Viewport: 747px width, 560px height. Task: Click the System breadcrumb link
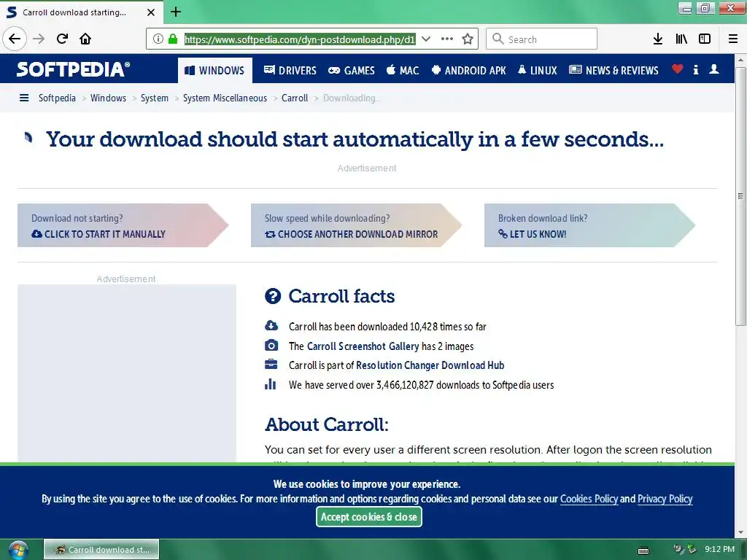click(x=155, y=98)
